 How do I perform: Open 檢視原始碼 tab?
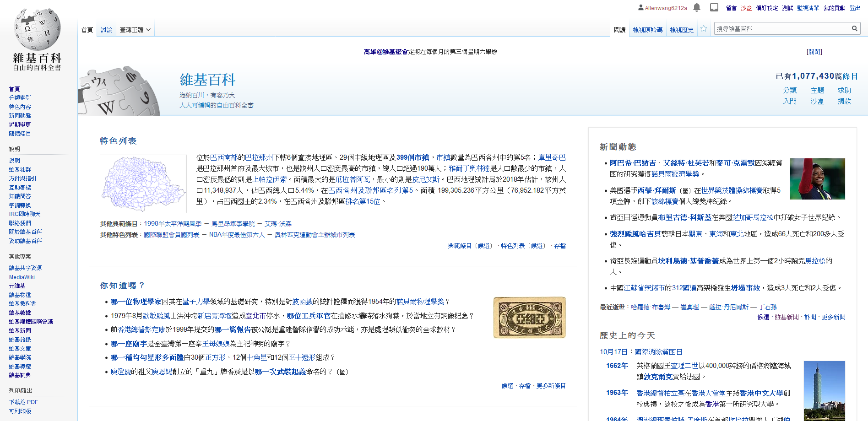pos(648,30)
